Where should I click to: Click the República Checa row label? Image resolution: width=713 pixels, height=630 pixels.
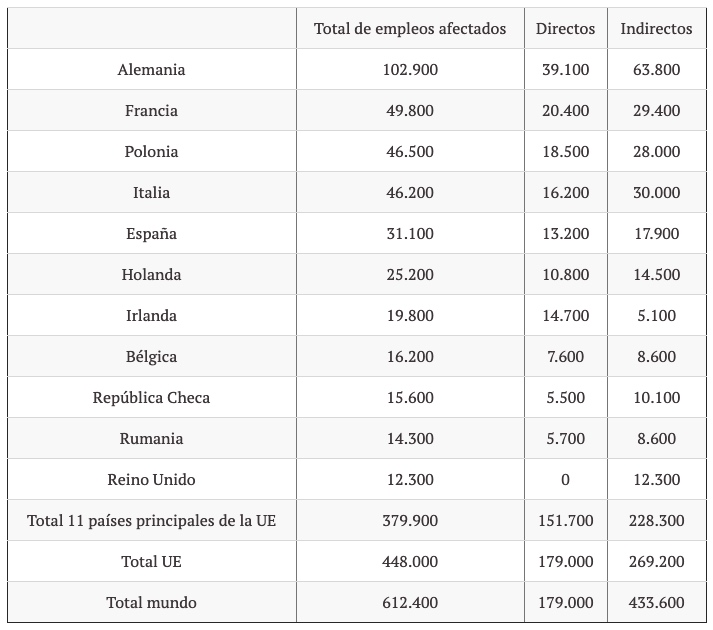(151, 398)
